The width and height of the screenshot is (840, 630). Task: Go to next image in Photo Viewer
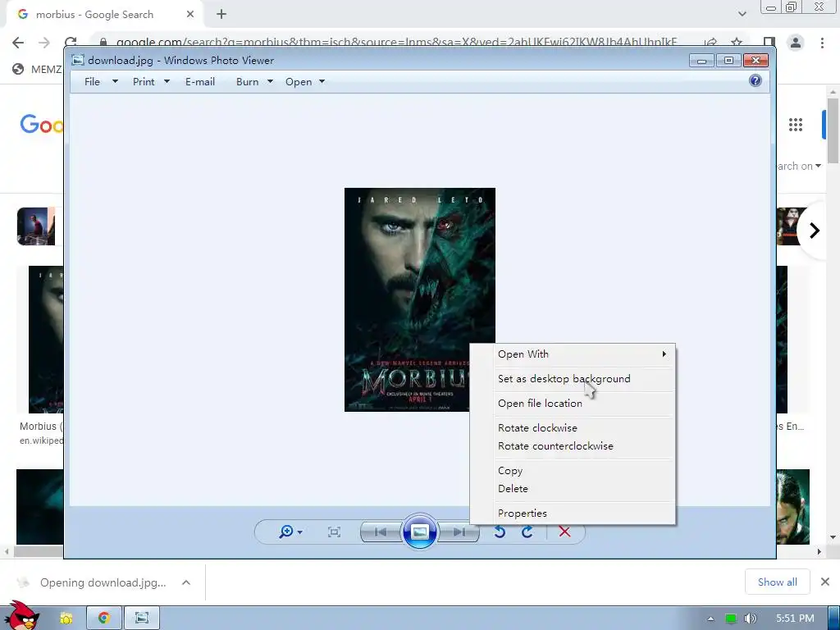tap(459, 532)
